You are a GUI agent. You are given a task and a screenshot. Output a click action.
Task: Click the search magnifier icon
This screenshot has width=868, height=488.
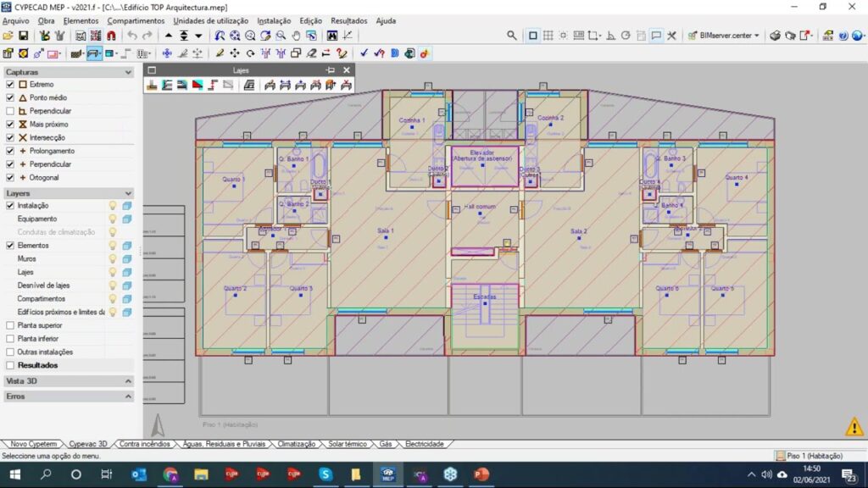(x=512, y=36)
